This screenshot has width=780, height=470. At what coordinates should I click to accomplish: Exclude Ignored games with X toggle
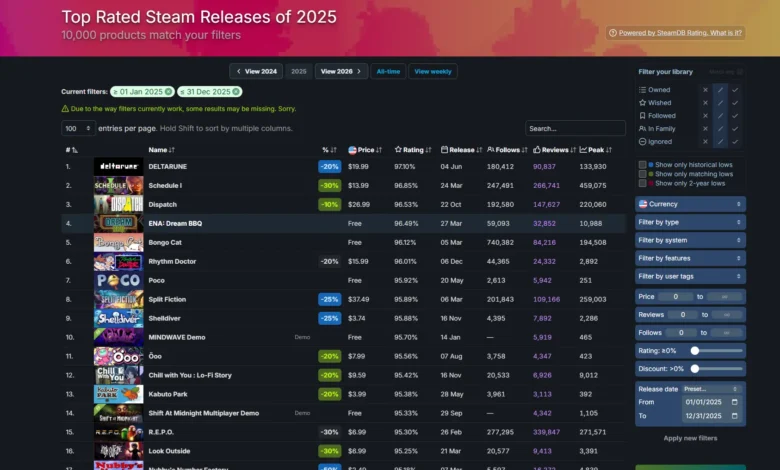click(x=705, y=142)
